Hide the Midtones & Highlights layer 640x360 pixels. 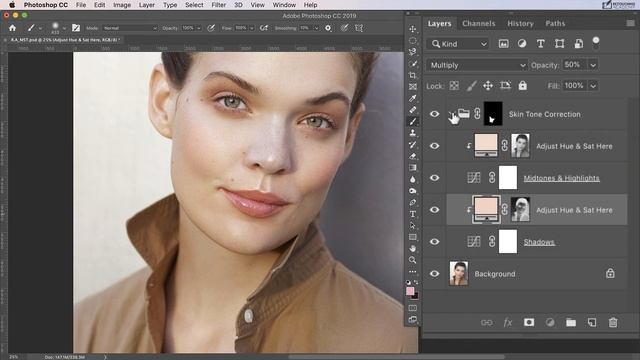[434, 178]
